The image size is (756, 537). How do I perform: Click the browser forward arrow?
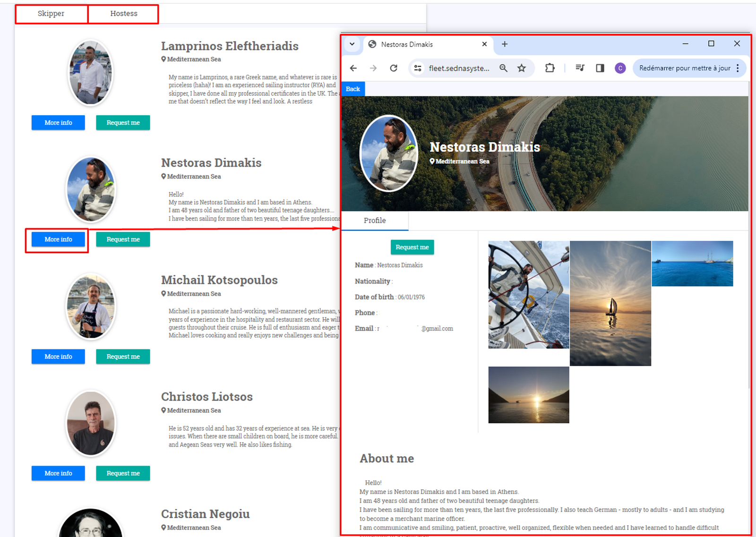(x=373, y=68)
